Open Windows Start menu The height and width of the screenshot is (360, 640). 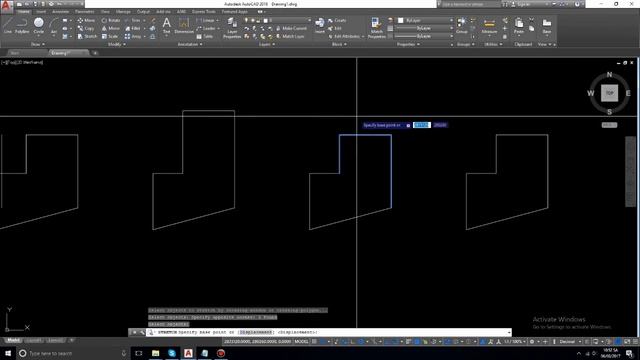tap(8, 353)
